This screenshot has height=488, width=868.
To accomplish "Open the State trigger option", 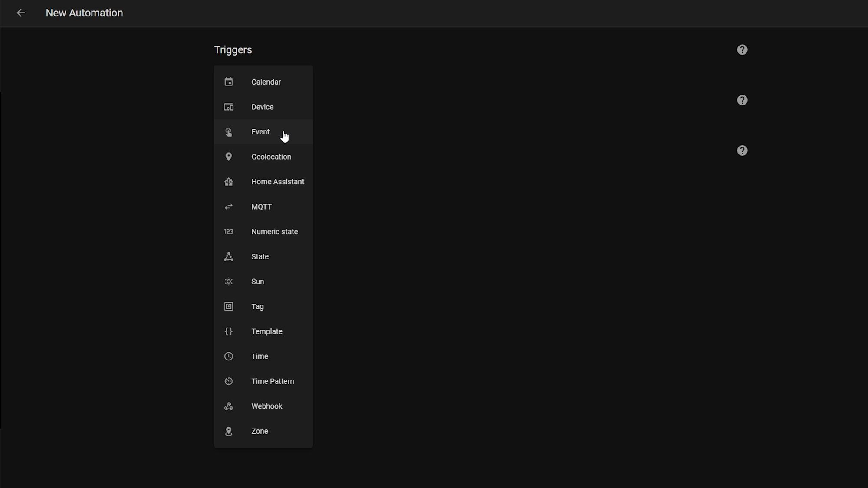I will point(260,256).
